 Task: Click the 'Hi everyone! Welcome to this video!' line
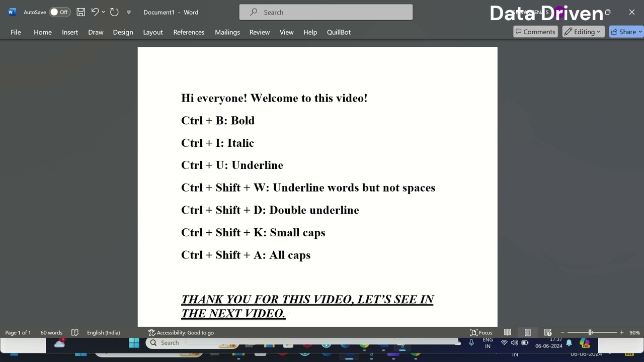pyautogui.click(x=274, y=98)
